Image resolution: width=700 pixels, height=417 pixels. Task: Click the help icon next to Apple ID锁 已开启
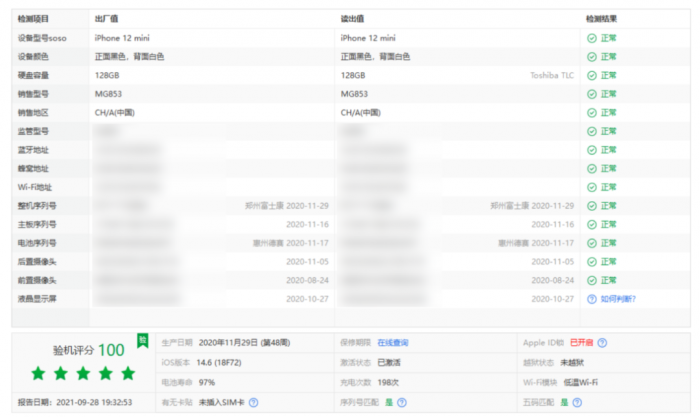(x=602, y=343)
